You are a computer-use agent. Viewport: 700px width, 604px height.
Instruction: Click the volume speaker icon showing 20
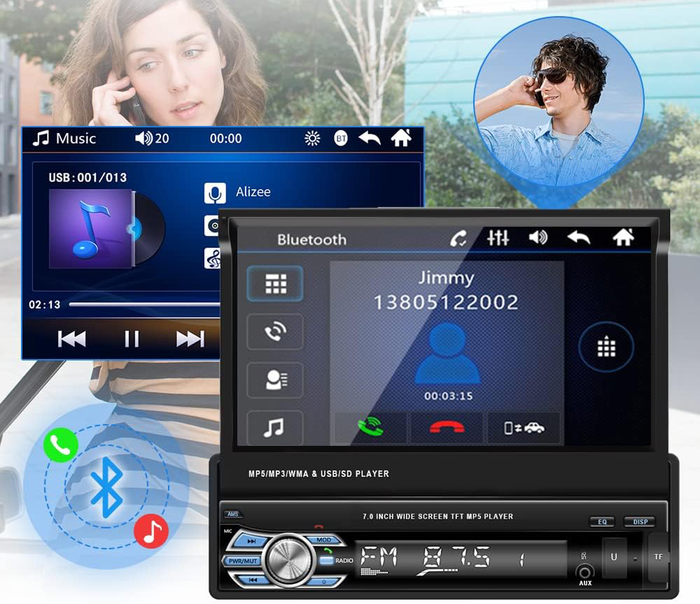[x=143, y=139]
